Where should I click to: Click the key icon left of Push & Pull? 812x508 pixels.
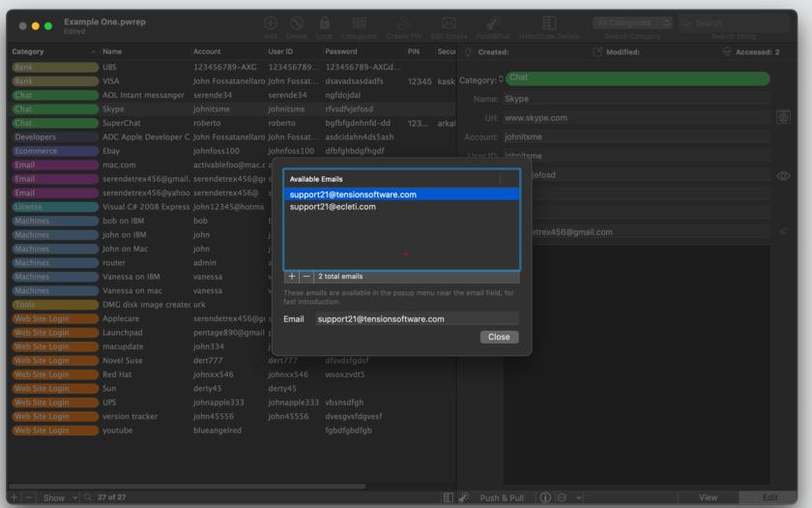(464, 497)
